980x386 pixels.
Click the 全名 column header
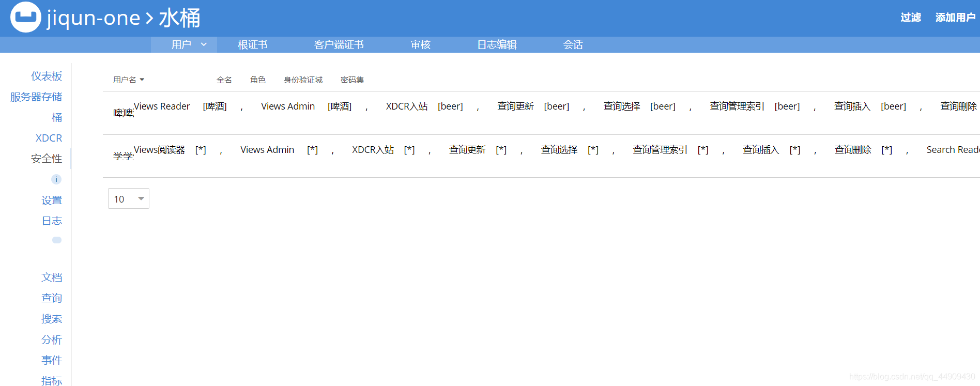[x=224, y=80]
